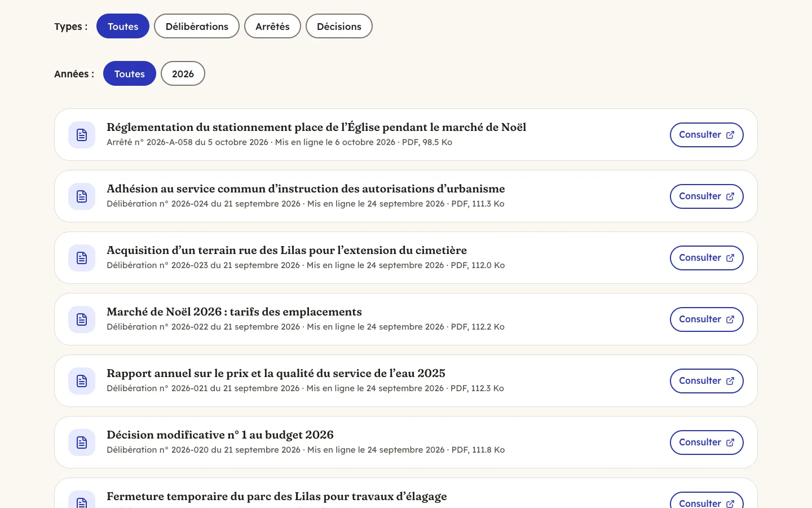Click document icon beside Décision modificative
The image size is (812, 508).
[82, 443]
